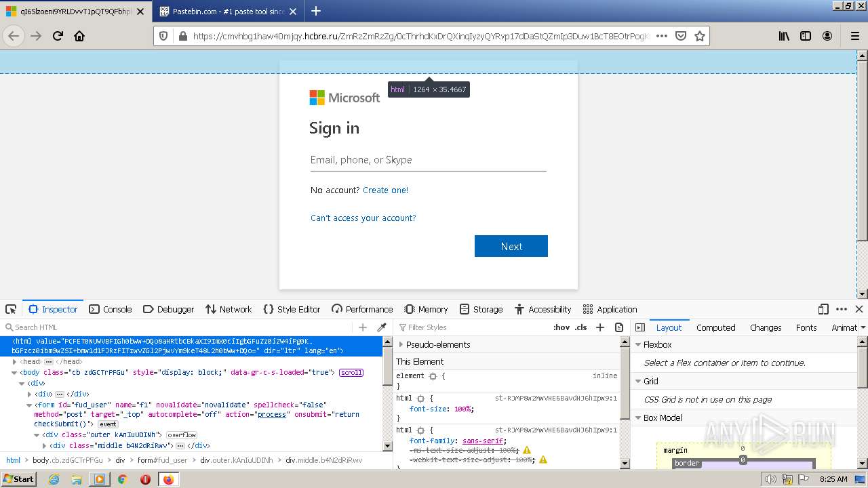Click the process action link in markup
Screen dimensions: 868x488
point(272,414)
